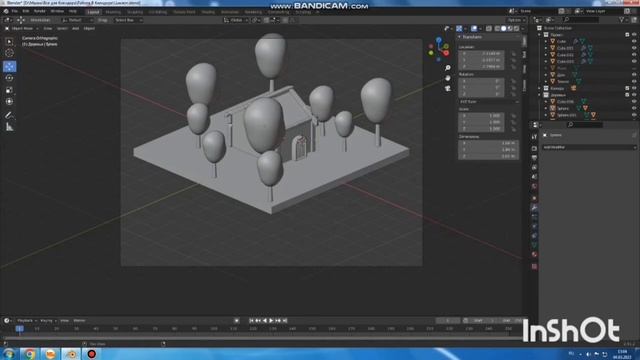Open the World properties tab
This screenshot has height=360, width=640.
pyautogui.click(x=534, y=187)
